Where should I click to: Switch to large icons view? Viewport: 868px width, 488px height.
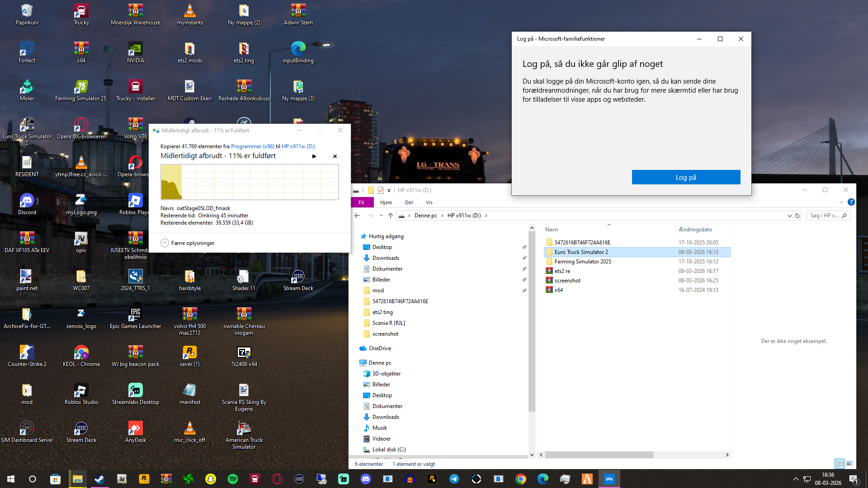coord(849,464)
